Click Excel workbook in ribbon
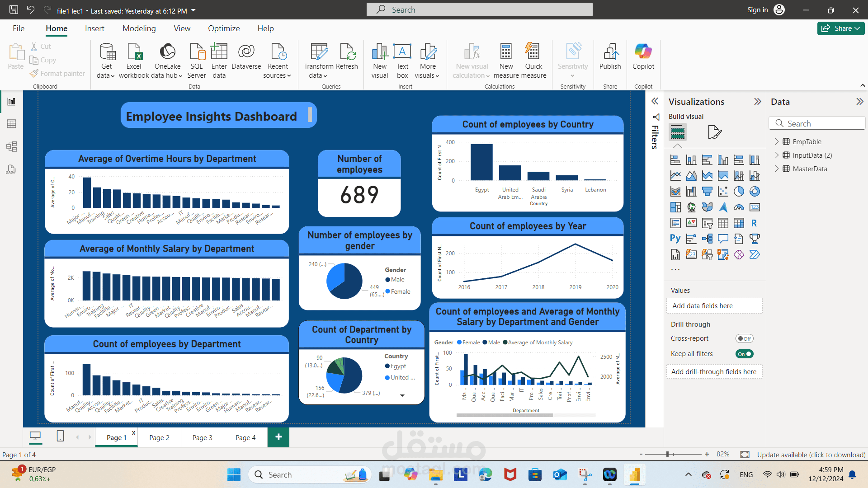868x488 pixels. tap(134, 61)
